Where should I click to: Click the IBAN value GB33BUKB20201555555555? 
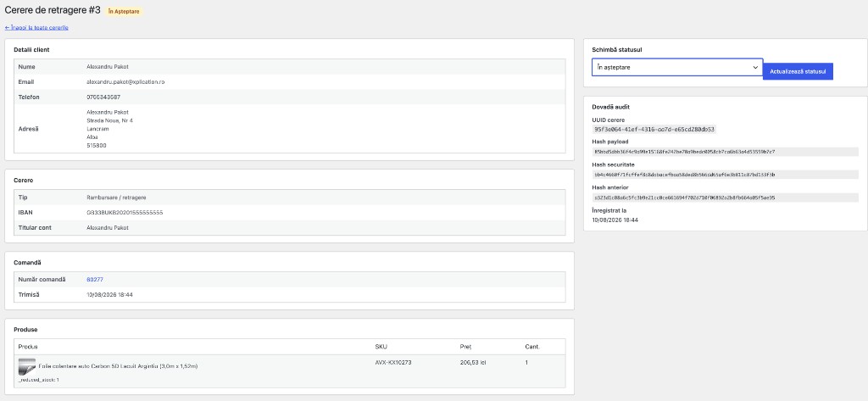(x=125, y=212)
